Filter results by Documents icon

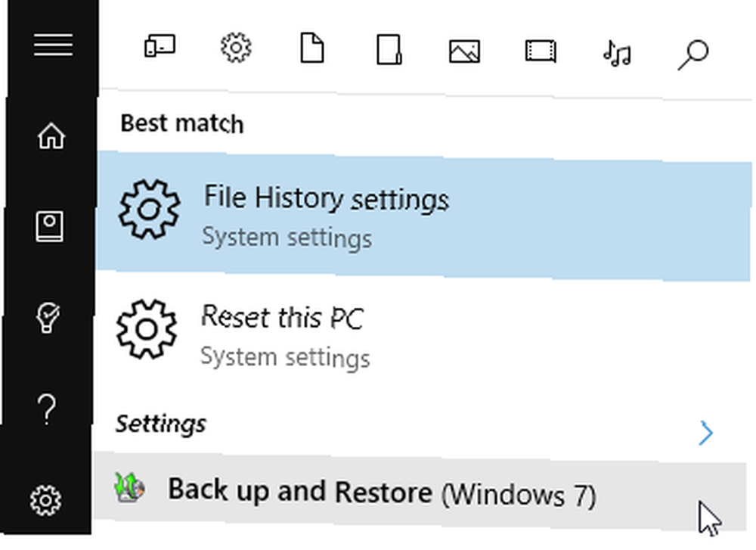pyautogui.click(x=312, y=48)
